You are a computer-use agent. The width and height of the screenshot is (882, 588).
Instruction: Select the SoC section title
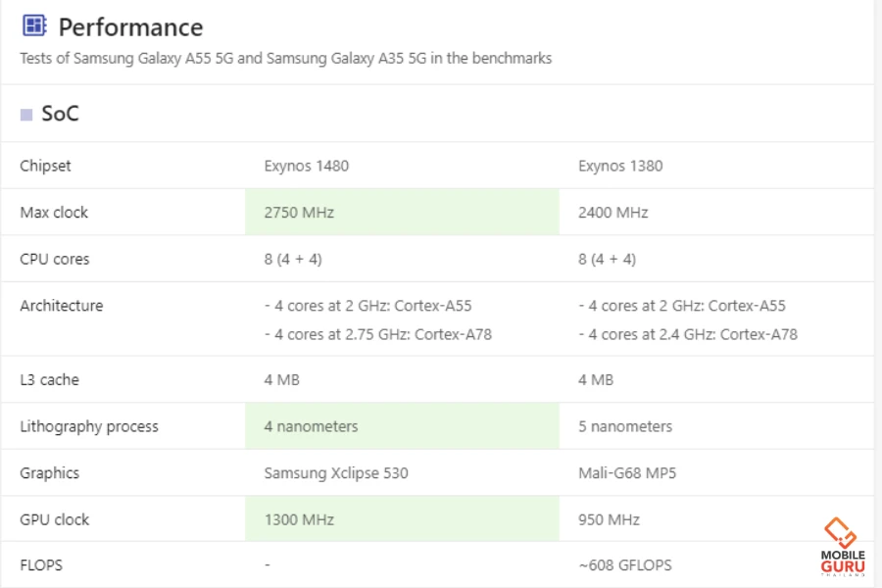click(x=60, y=114)
